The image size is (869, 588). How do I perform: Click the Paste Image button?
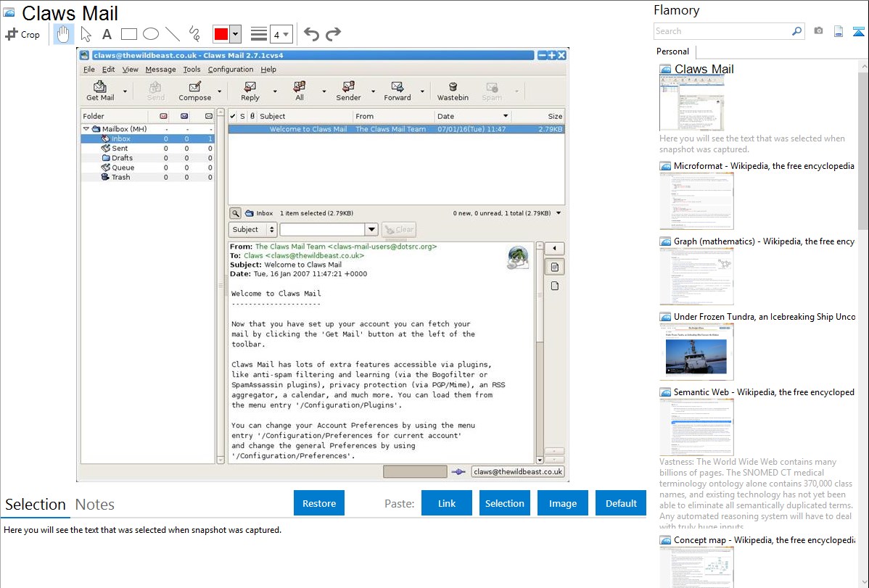pyautogui.click(x=562, y=503)
